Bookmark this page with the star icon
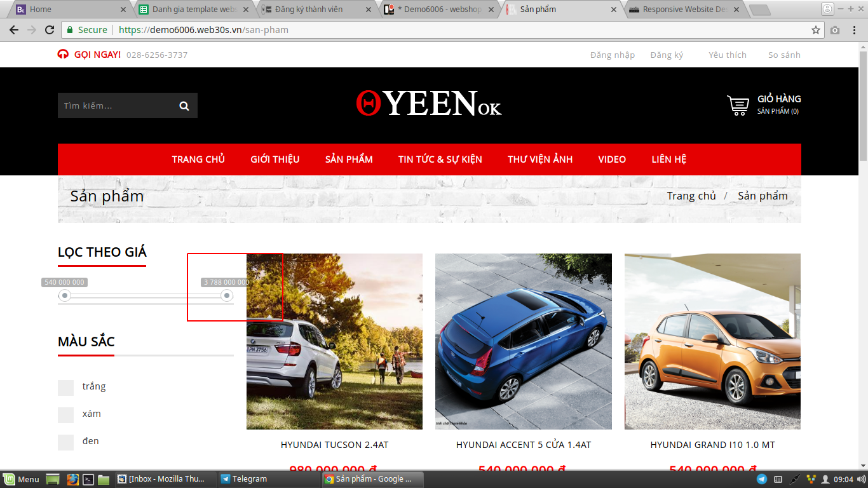868x488 pixels. [816, 30]
